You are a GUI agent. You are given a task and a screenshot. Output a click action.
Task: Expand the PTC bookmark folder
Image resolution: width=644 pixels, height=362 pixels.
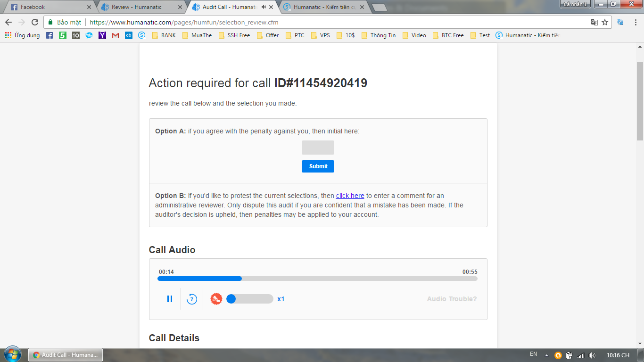[295, 35]
